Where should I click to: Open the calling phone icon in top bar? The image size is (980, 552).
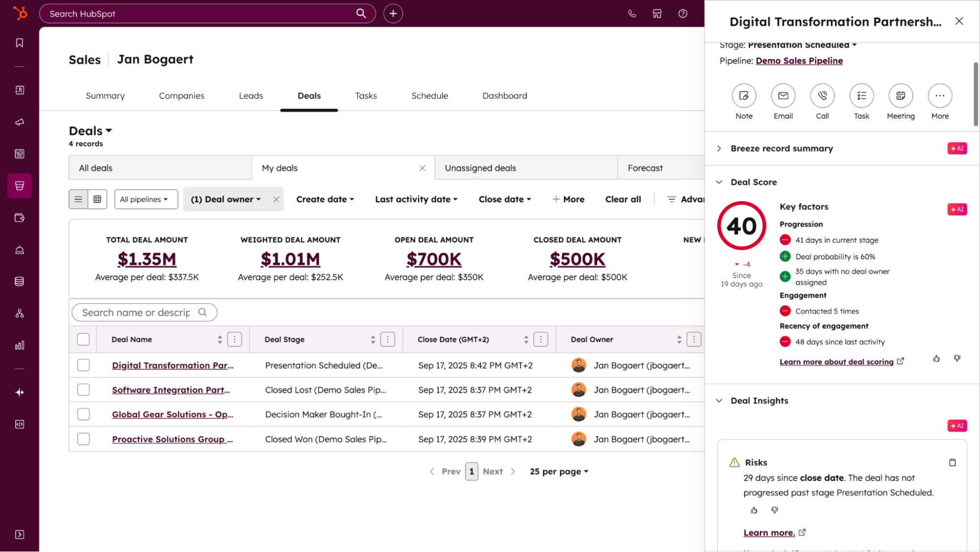coord(632,14)
